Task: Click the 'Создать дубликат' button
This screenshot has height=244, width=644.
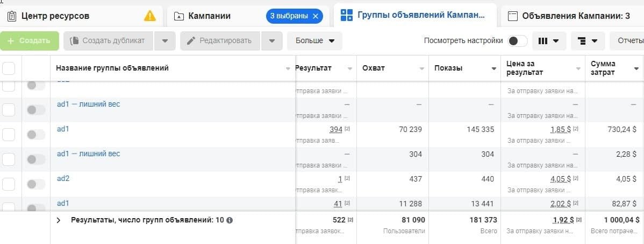Action: 108,40
